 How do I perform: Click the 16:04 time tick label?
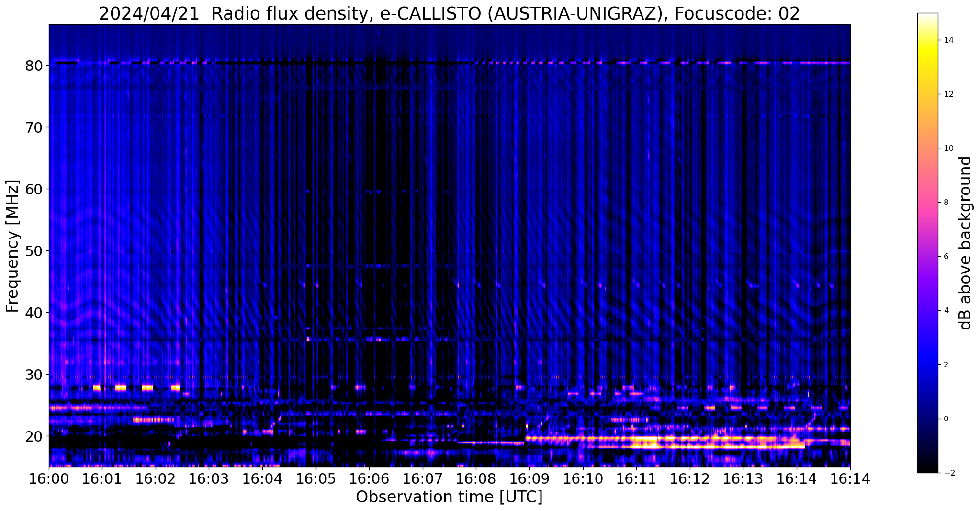pyautogui.click(x=262, y=478)
